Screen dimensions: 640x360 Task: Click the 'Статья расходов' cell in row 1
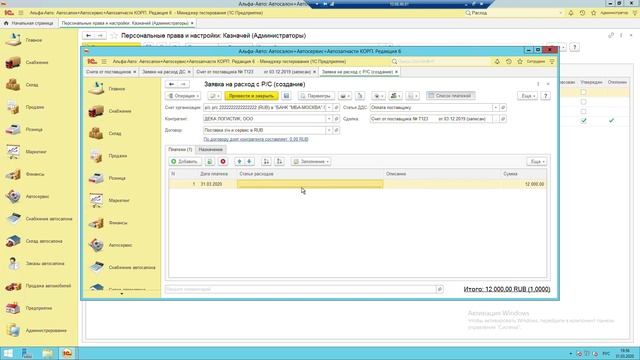pos(310,184)
